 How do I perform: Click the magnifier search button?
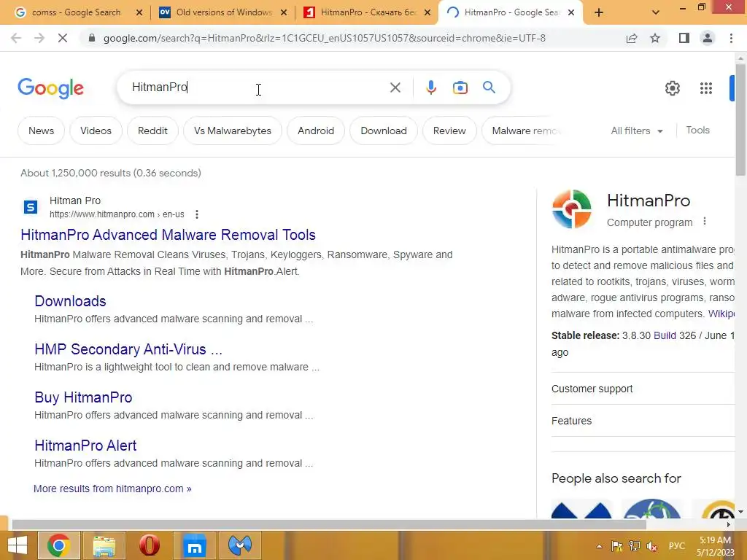pyautogui.click(x=489, y=87)
